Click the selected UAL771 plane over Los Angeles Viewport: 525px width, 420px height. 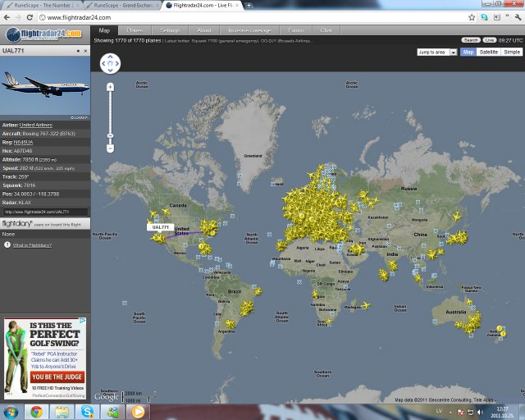pos(158,238)
